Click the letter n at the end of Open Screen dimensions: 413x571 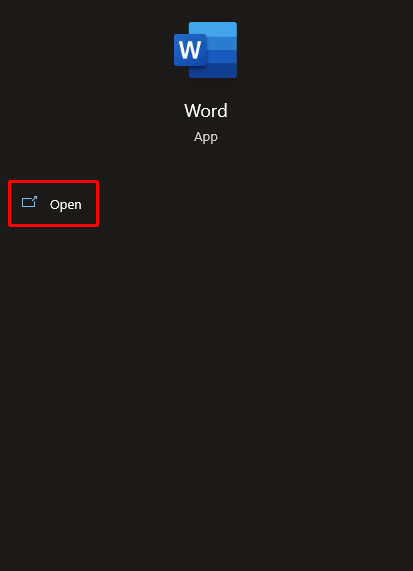click(78, 205)
